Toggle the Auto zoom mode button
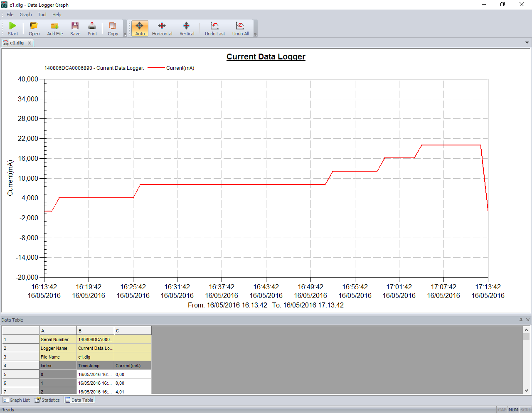 [140, 29]
